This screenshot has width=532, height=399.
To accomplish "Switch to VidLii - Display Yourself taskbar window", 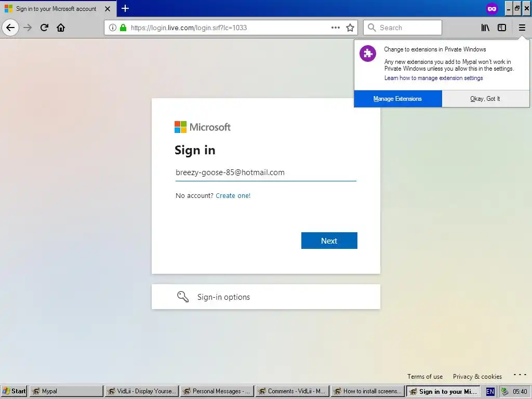I will point(141,391).
